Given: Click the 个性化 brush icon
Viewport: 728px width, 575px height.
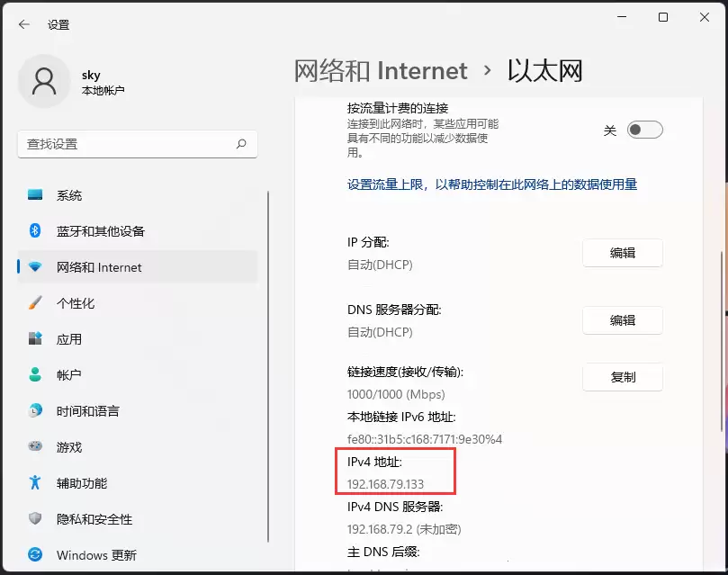Looking at the screenshot, I should [37, 303].
